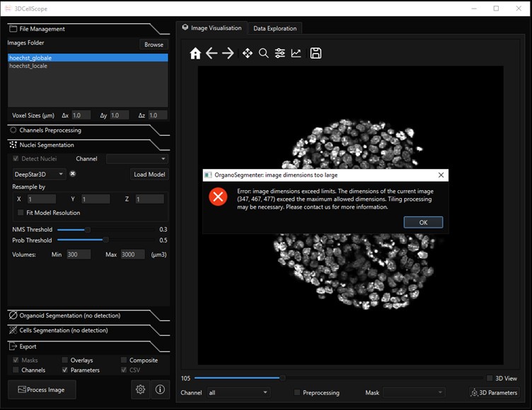The image size is (532, 410).
Task: Enable the 3D View checkbox
Action: tap(490, 378)
